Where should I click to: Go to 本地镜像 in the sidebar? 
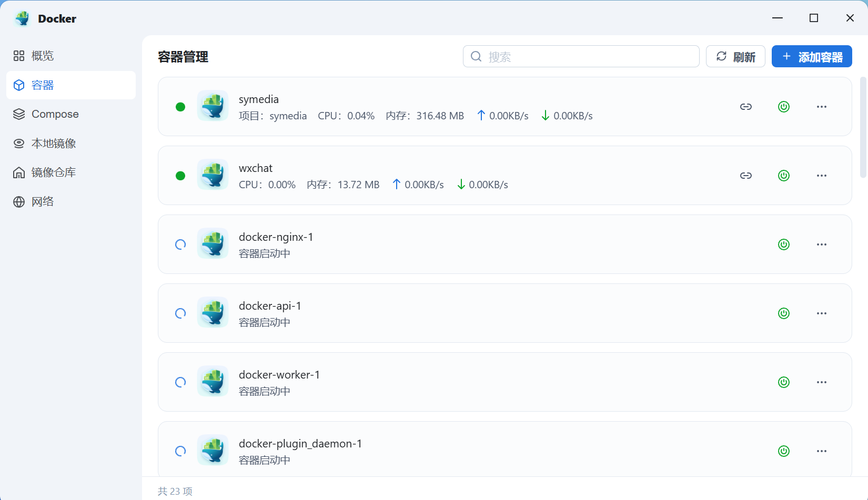point(54,144)
